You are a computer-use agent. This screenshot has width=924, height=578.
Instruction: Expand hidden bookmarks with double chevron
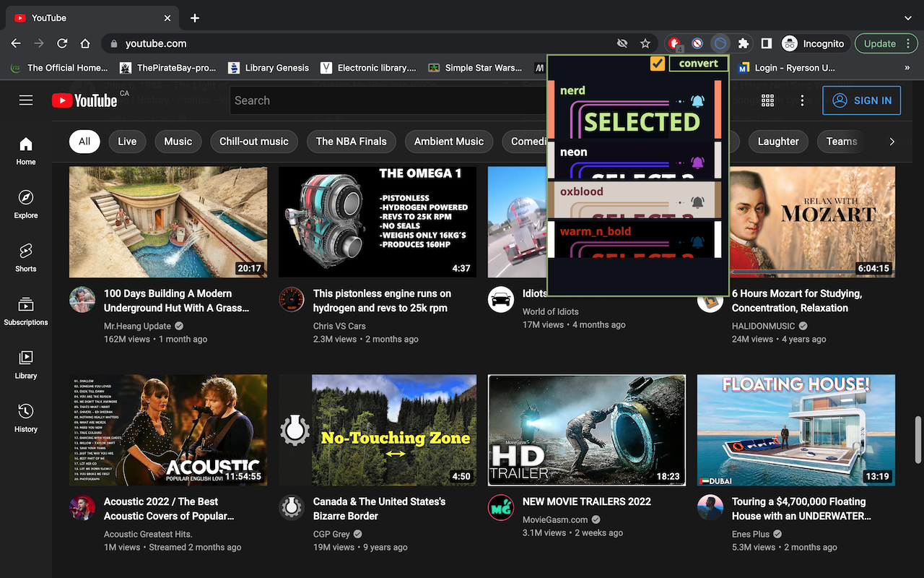coord(907,68)
